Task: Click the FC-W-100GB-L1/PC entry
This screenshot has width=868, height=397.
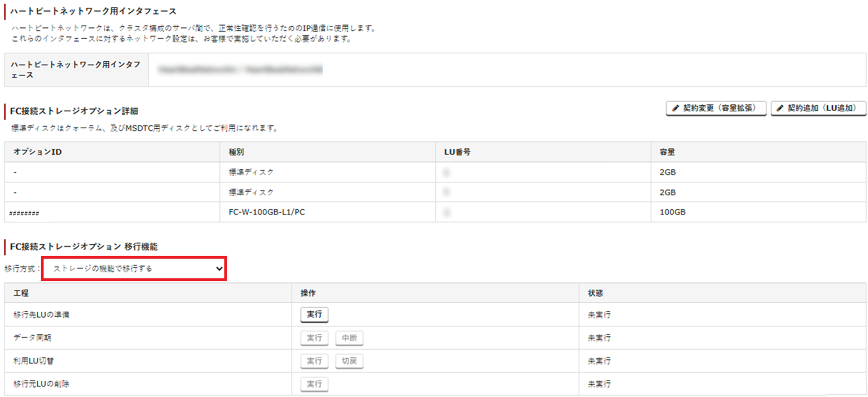Action: tap(267, 212)
